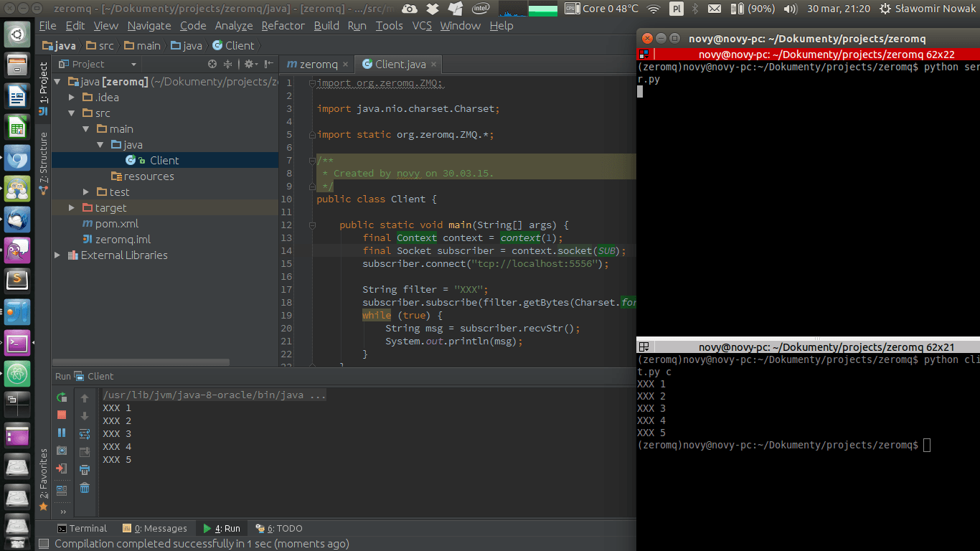Open the Build menu
The image size is (980, 551).
coord(326,26)
